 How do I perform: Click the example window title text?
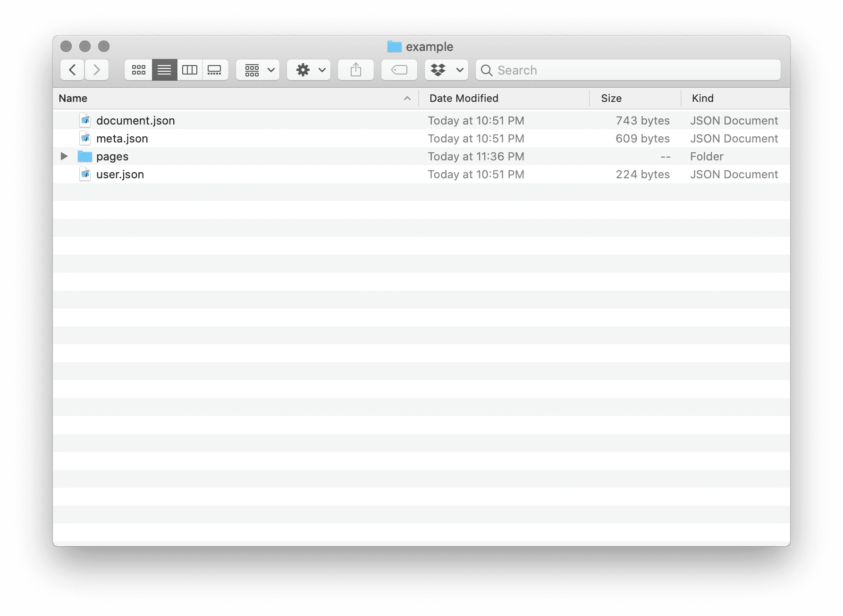(430, 47)
